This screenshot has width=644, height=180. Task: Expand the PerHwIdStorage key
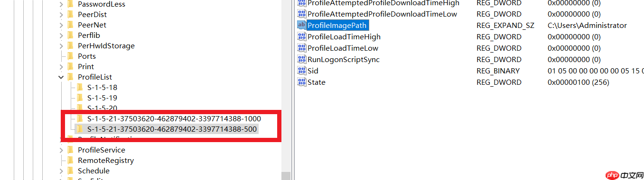61,45
